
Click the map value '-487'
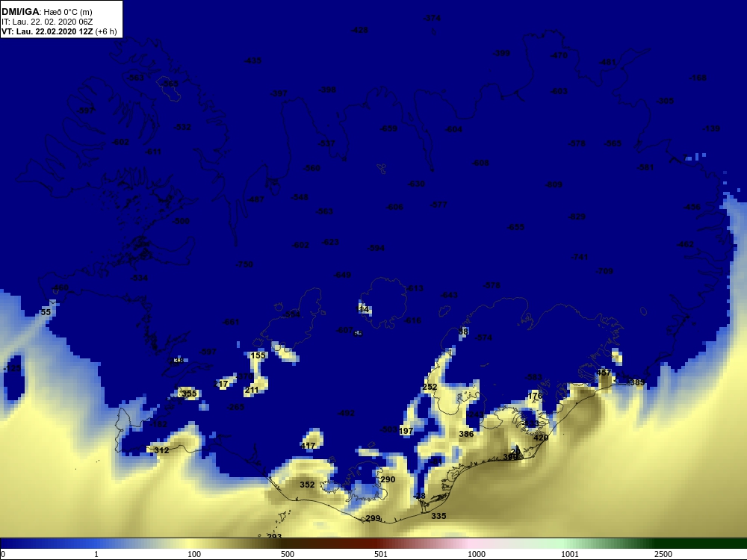(255, 199)
